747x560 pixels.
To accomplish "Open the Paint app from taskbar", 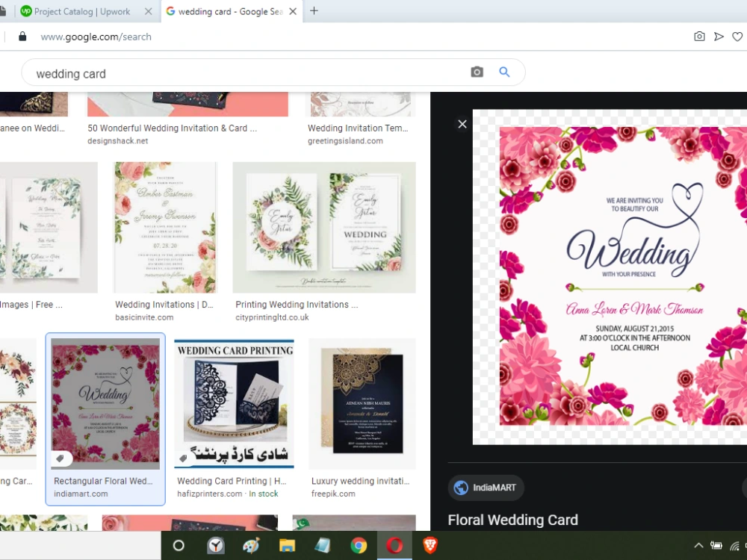I will (x=251, y=545).
